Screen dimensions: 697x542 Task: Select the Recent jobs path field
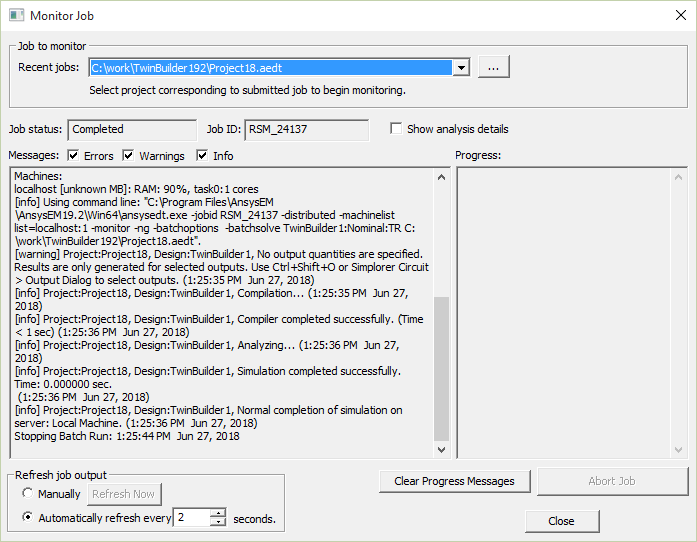coord(271,68)
